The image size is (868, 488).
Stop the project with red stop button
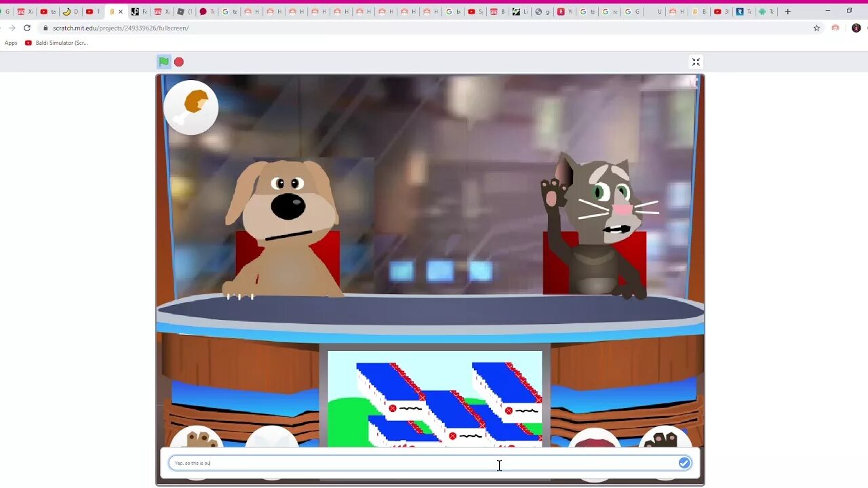coord(179,62)
